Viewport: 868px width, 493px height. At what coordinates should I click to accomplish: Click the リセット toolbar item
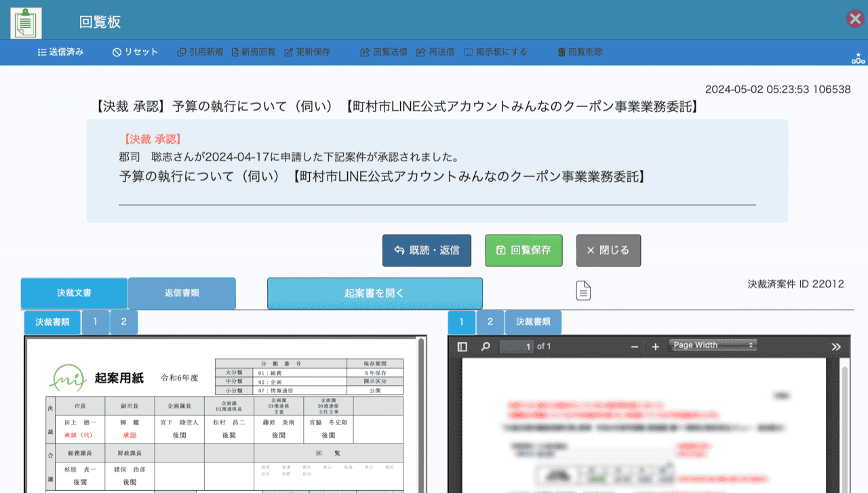(136, 52)
